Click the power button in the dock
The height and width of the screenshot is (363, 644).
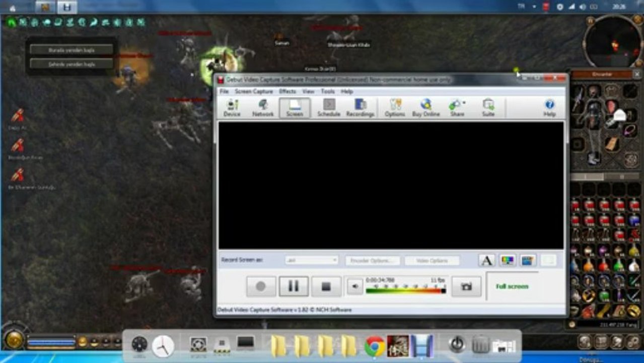pyautogui.click(x=457, y=345)
